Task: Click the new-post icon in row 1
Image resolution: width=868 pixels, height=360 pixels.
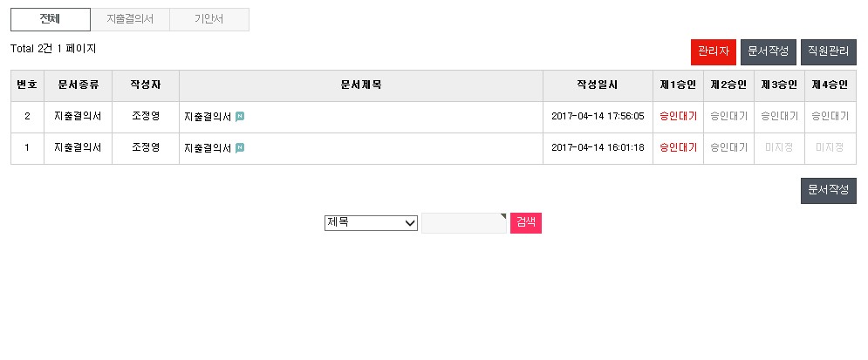Action: click(240, 147)
